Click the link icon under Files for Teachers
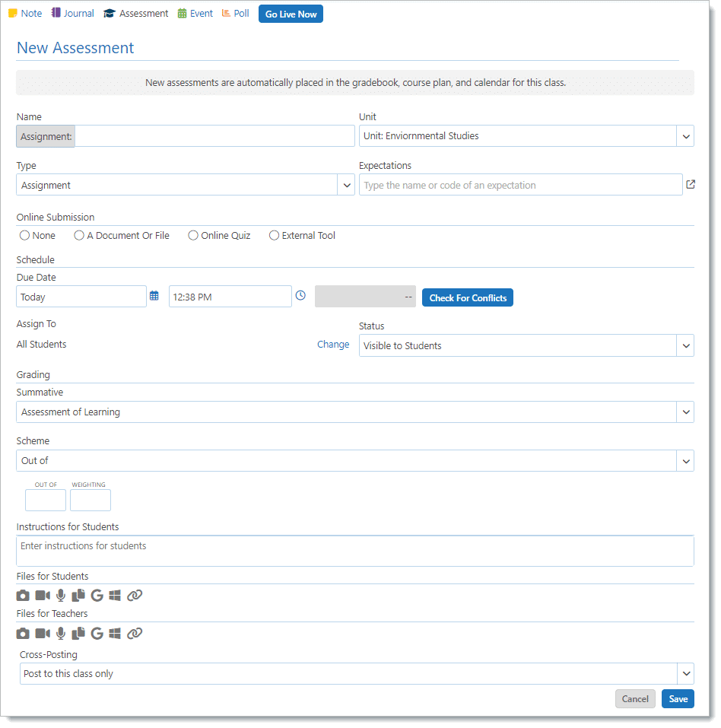This screenshot has height=728, width=721. (135, 634)
